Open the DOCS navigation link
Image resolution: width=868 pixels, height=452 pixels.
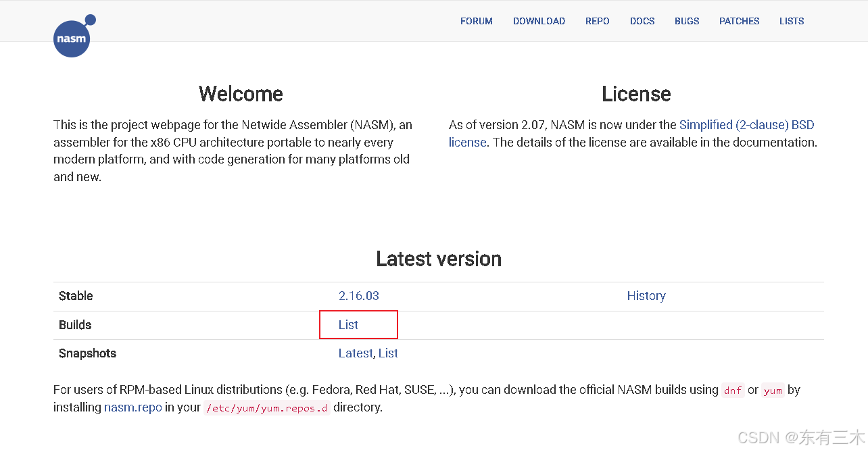click(x=642, y=21)
